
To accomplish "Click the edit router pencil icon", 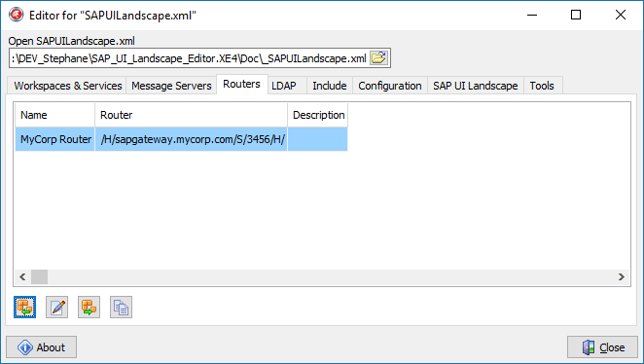I will pos(56,307).
